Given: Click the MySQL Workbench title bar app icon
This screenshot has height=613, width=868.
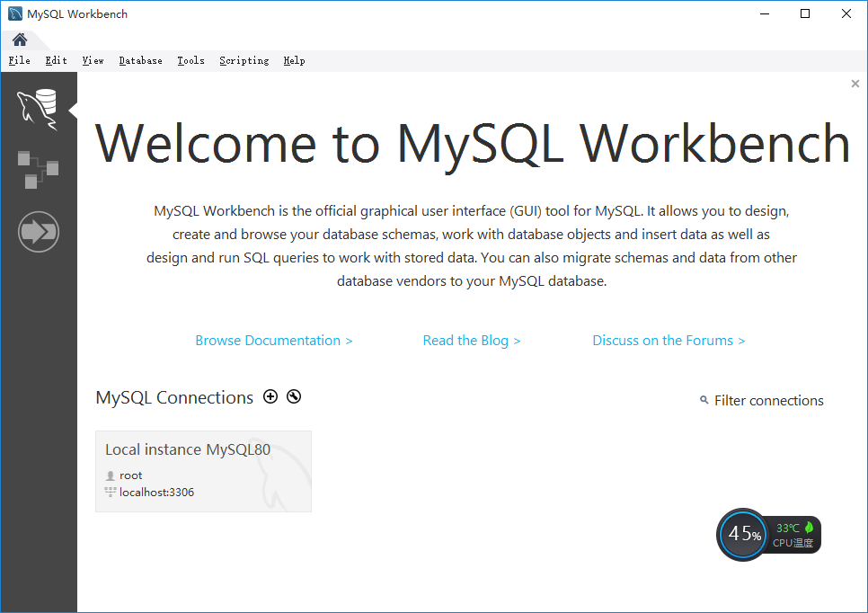Looking at the screenshot, I should click(15, 13).
